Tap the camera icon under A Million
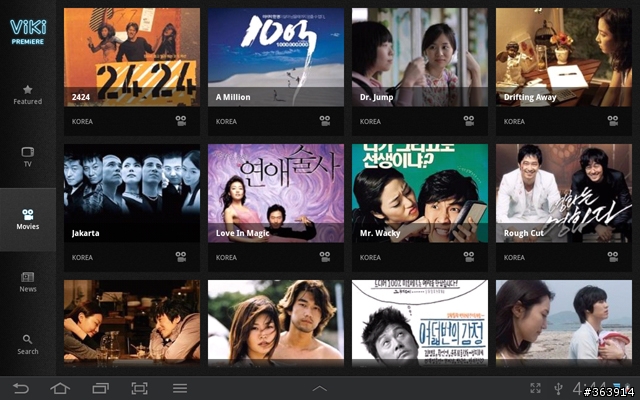Image resolution: width=640 pixels, height=400 pixels. pos(325,121)
